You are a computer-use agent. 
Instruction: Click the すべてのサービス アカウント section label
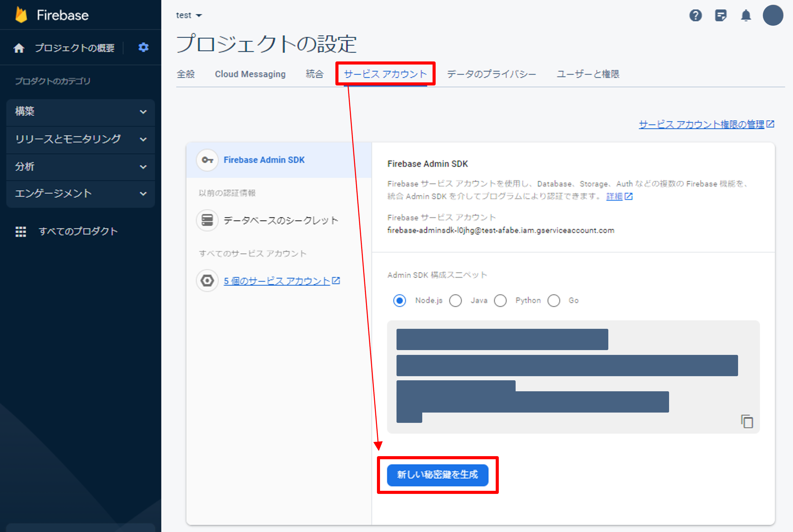(x=252, y=254)
